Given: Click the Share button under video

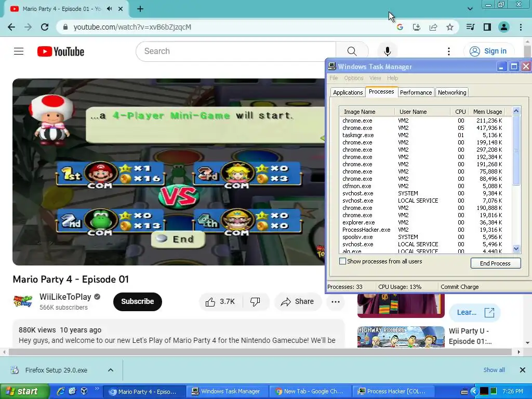Looking at the screenshot, I should coord(298,302).
